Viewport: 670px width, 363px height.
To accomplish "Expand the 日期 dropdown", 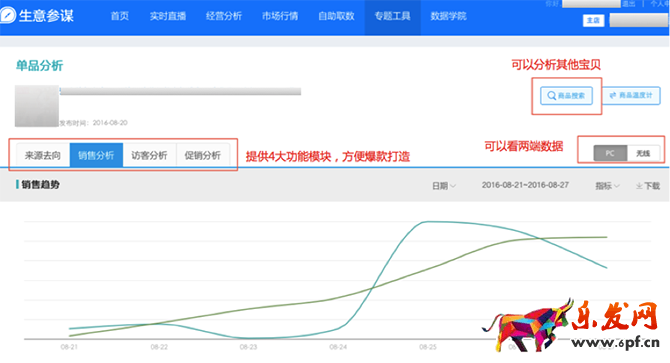I will [x=444, y=186].
